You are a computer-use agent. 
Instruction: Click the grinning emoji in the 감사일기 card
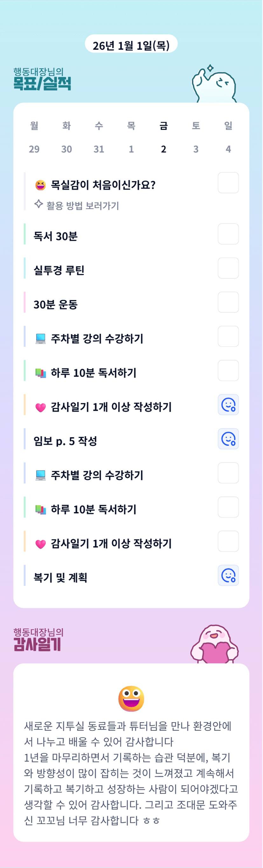(131, 699)
